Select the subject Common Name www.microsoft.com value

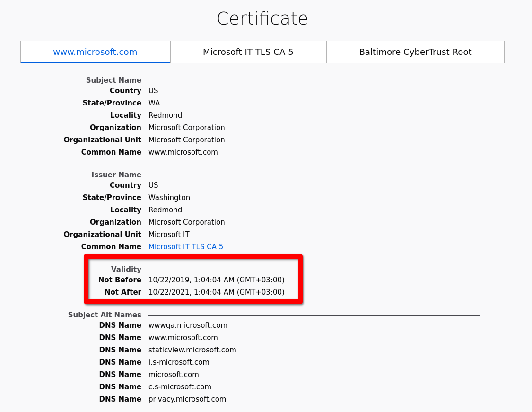tap(183, 152)
